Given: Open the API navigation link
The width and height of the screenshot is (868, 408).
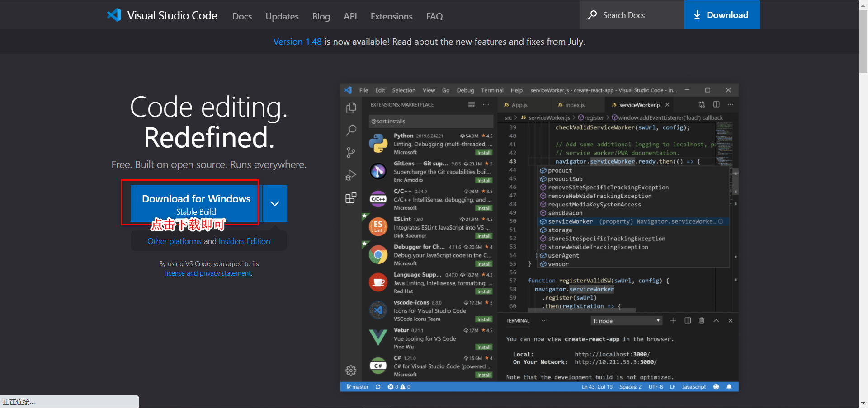Looking at the screenshot, I should point(350,16).
